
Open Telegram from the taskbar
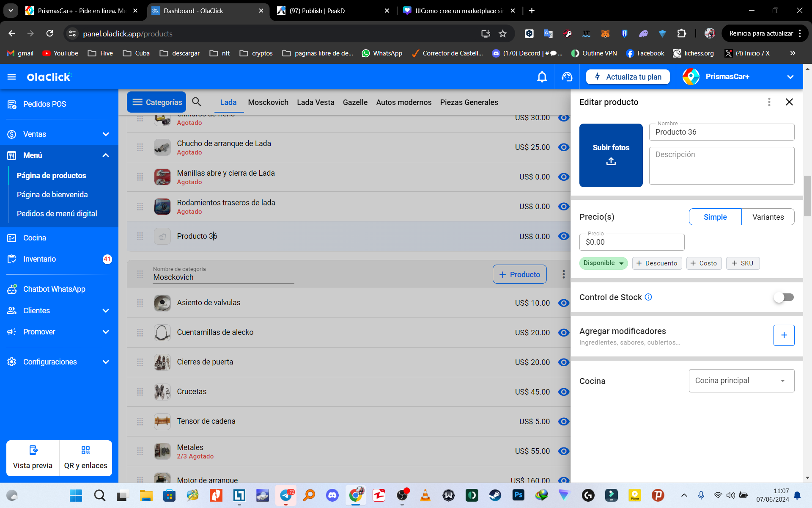[286, 495]
